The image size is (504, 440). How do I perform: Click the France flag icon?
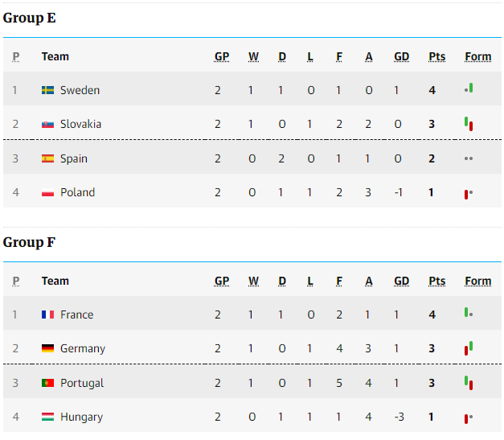coord(47,315)
